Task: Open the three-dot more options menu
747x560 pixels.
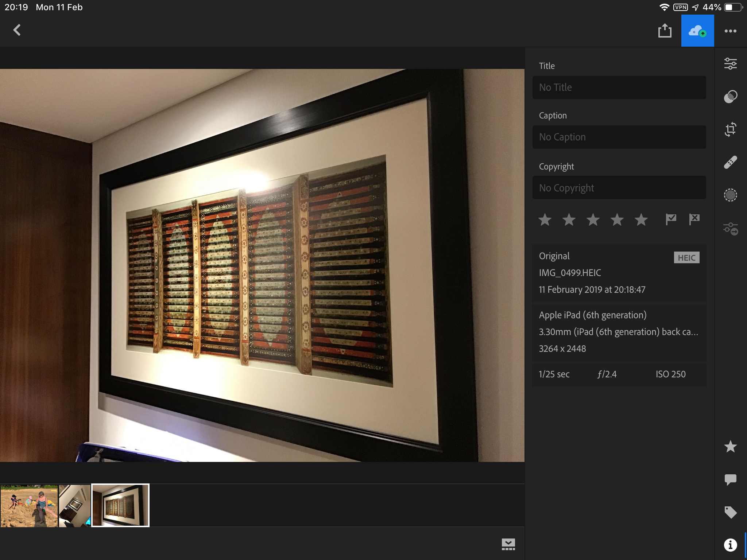Action: [730, 31]
